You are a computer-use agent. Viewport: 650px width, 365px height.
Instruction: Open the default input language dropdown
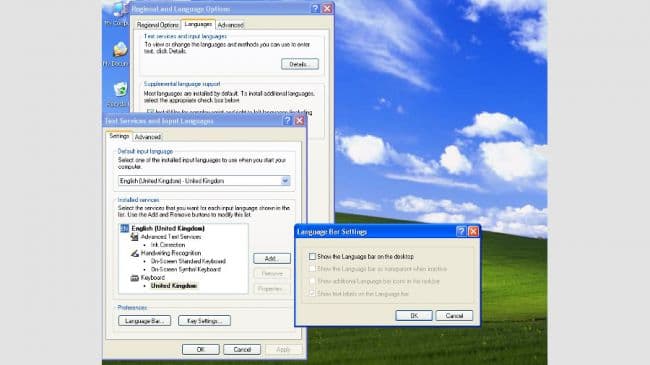click(285, 181)
